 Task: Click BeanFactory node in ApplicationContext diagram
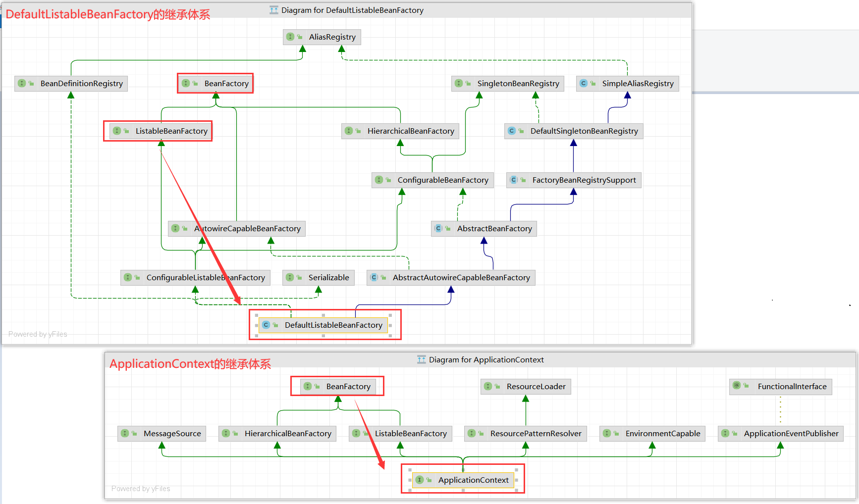pos(338,387)
